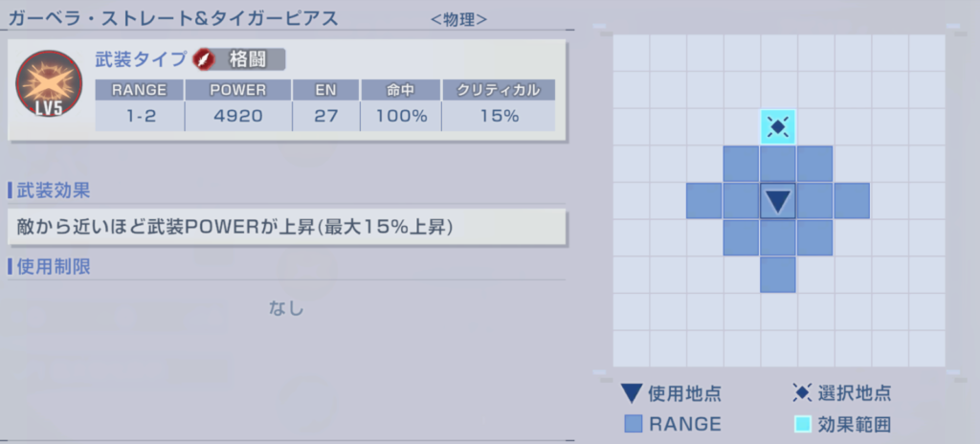Click the dark triangle unit position marker
Screen dimensions: 980x444
click(778, 201)
